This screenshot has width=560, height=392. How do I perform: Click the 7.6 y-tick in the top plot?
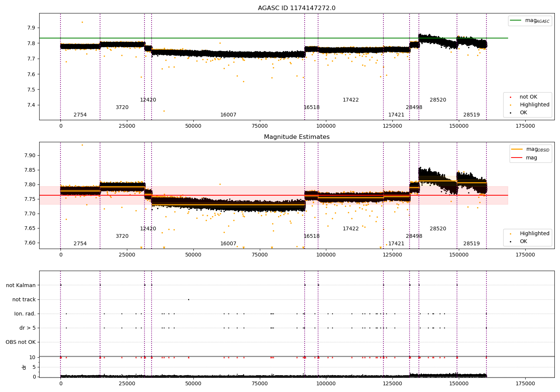pyautogui.click(x=31, y=74)
